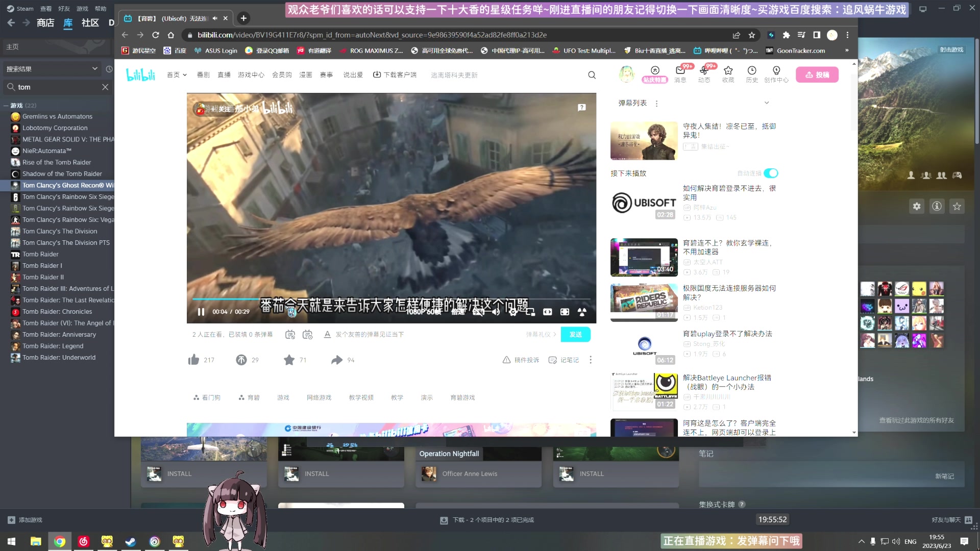980x551 pixels.
Task: Pause the Bilibili video
Action: [201, 312]
